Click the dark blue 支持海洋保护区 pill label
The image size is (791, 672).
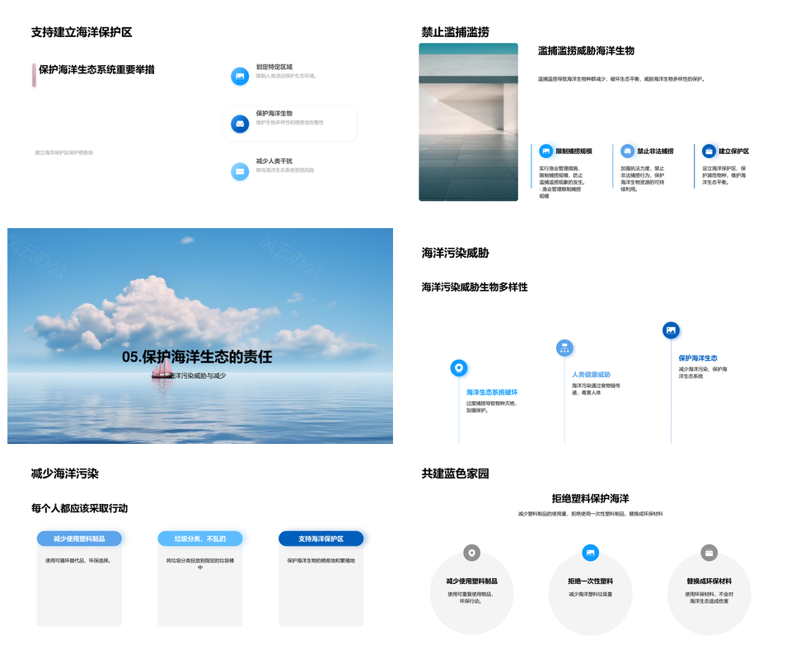321,539
